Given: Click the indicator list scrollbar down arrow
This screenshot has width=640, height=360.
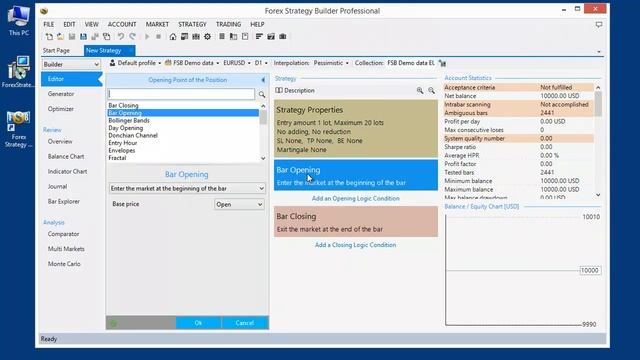Looking at the screenshot, I should (x=263, y=158).
